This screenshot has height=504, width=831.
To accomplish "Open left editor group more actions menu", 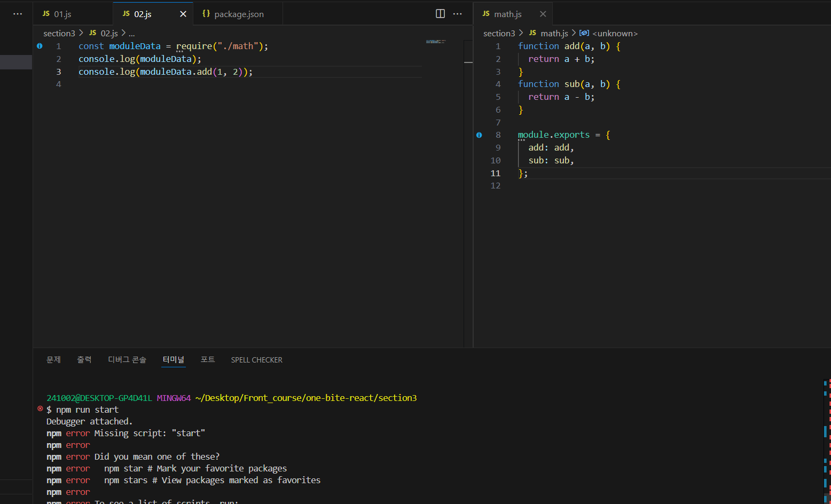I will click(x=457, y=14).
